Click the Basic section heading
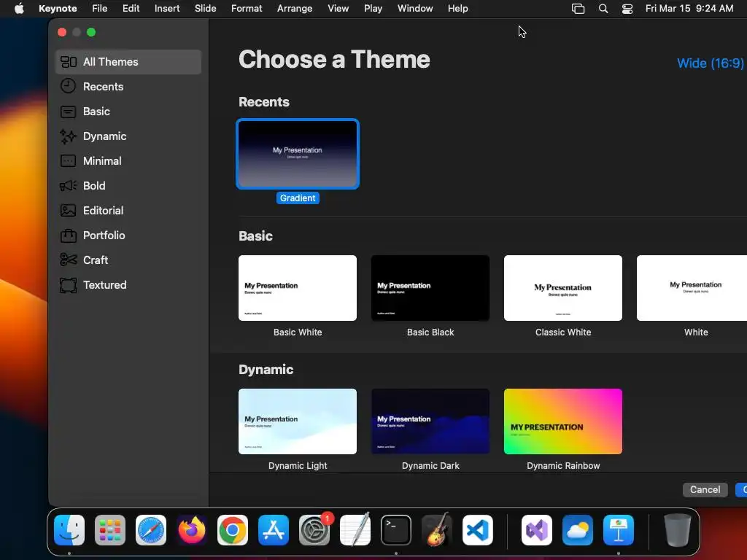The width and height of the screenshot is (747, 560). click(x=256, y=236)
